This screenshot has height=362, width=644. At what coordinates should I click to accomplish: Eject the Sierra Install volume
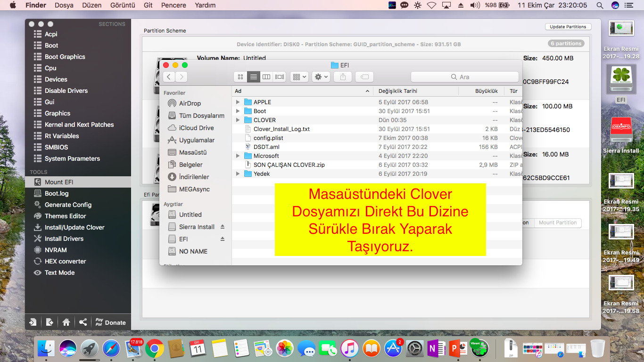(x=223, y=227)
